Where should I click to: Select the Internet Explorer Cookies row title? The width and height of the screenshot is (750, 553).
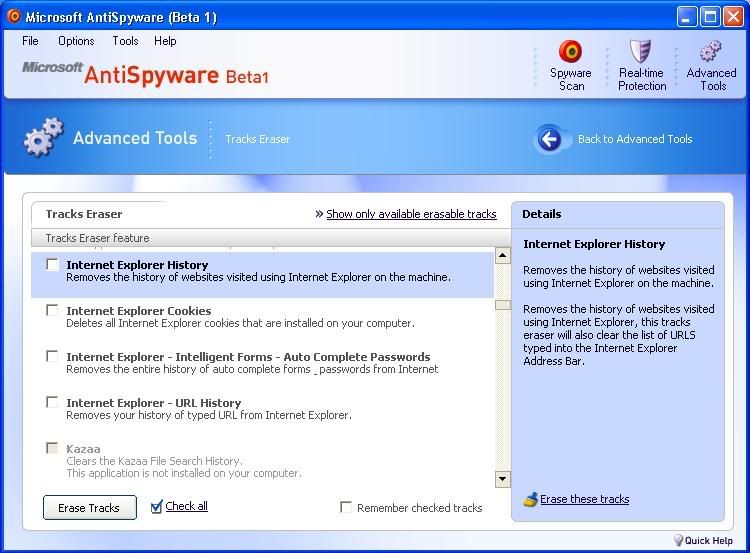click(x=139, y=311)
